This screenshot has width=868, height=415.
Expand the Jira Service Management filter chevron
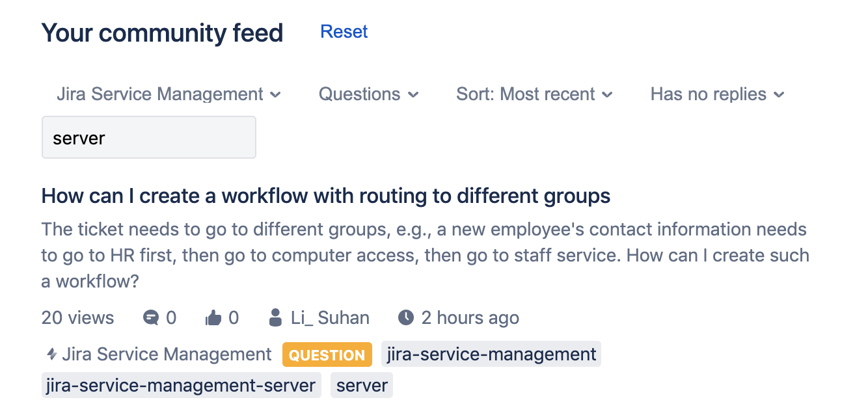275,95
